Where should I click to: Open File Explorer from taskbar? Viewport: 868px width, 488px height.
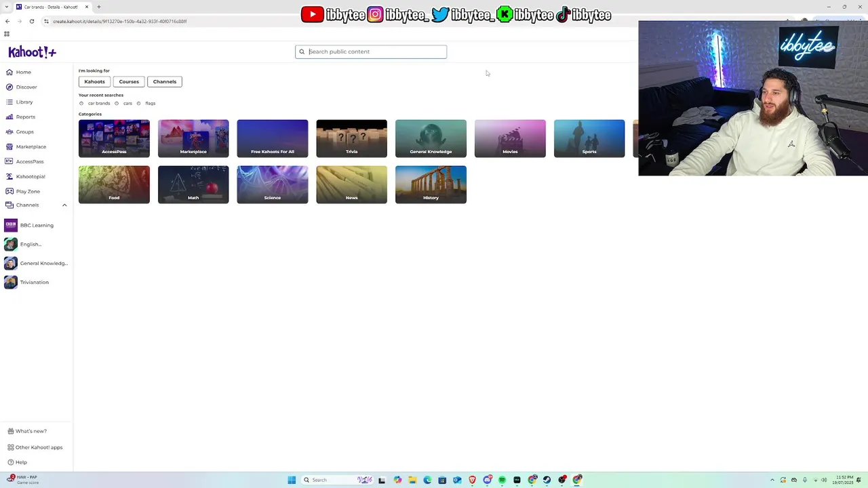tap(412, 480)
